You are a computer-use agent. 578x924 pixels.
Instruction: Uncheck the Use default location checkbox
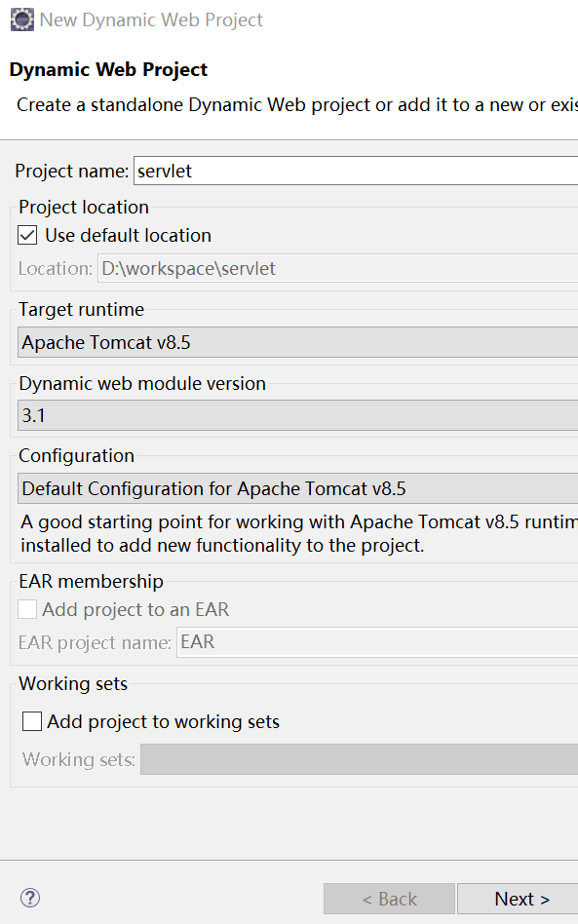point(27,235)
